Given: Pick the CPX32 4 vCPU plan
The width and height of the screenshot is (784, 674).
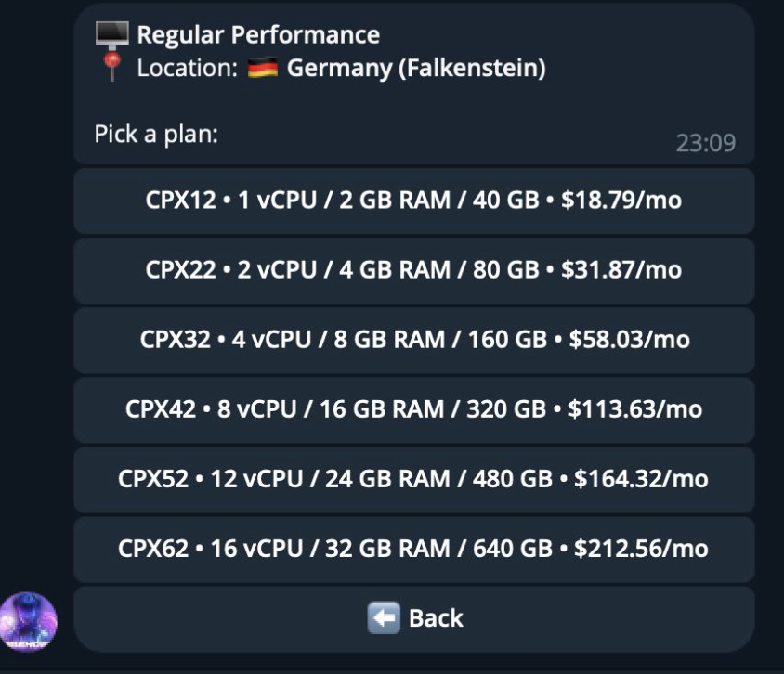Looking at the screenshot, I should (414, 340).
